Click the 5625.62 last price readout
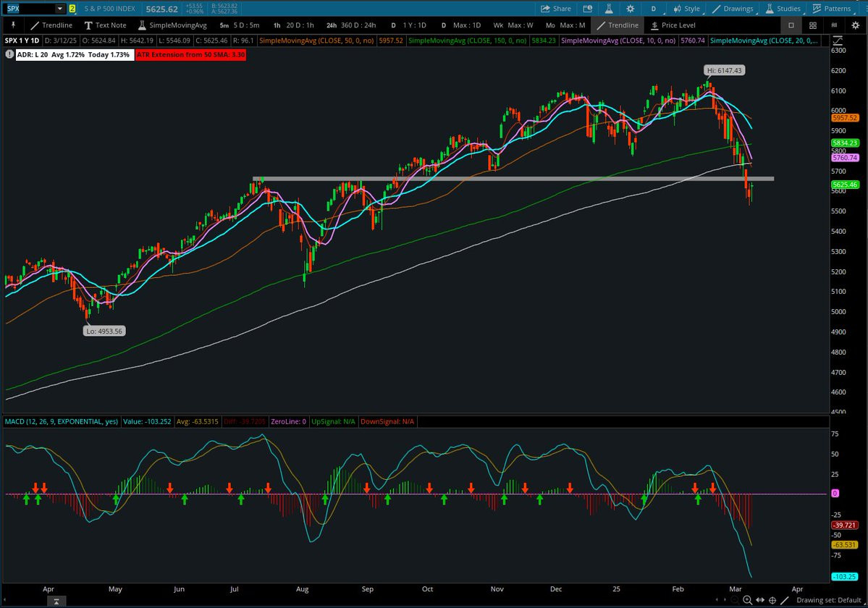Viewport: 868px width, 608px height. pos(161,9)
